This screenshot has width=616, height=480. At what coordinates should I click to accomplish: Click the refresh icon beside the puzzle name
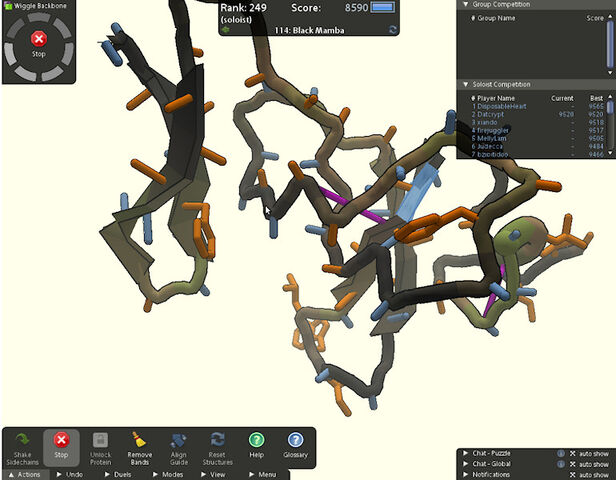tap(392, 29)
